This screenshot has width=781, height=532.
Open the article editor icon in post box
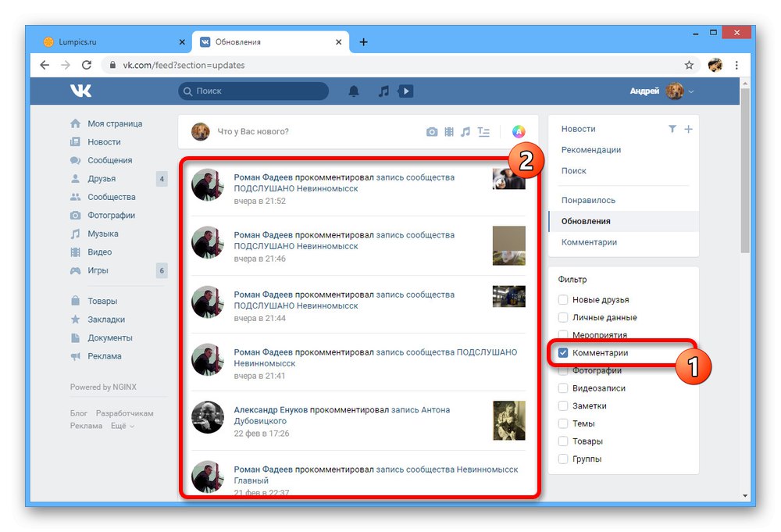(x=483, y=131)
